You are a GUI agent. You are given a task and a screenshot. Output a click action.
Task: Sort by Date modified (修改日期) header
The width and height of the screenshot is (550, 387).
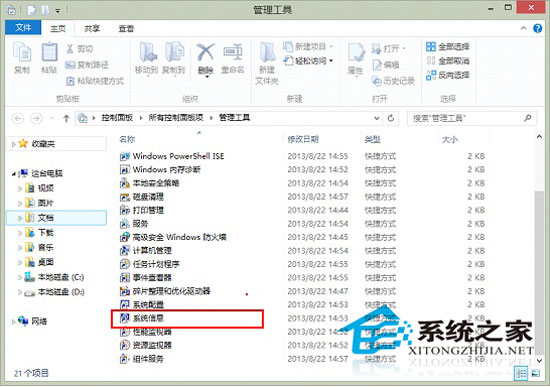pos(303,139)
